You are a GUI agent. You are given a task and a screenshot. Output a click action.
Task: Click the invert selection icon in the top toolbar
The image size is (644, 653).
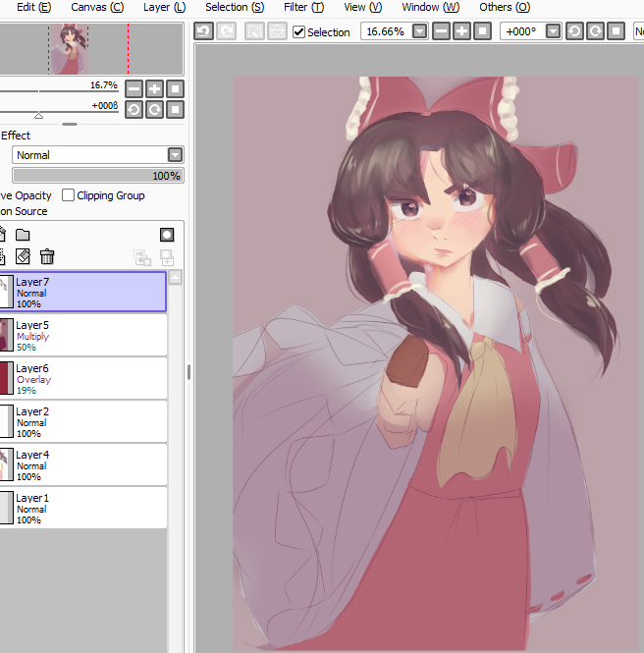tap(277, 31)
